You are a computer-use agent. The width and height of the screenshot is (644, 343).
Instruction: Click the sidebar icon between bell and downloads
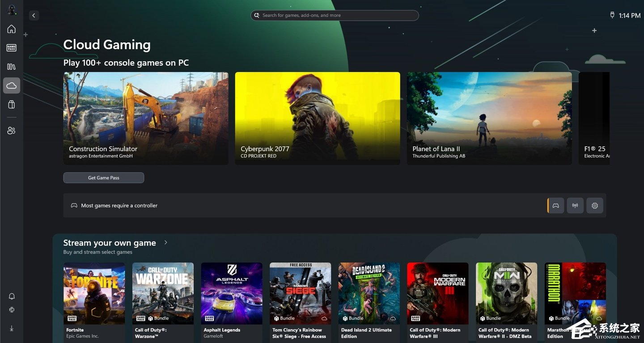coord(12,310)
